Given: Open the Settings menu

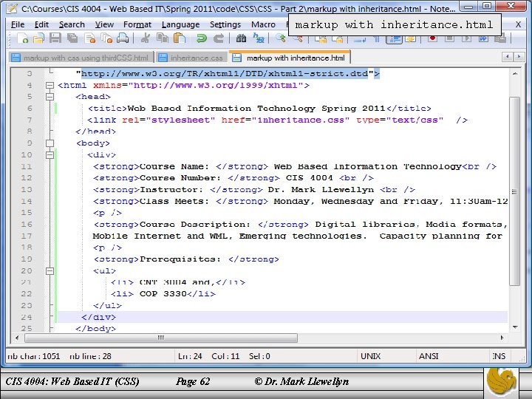Looking at the screenshot, I should pyautogui.click(x=225, y=25).
